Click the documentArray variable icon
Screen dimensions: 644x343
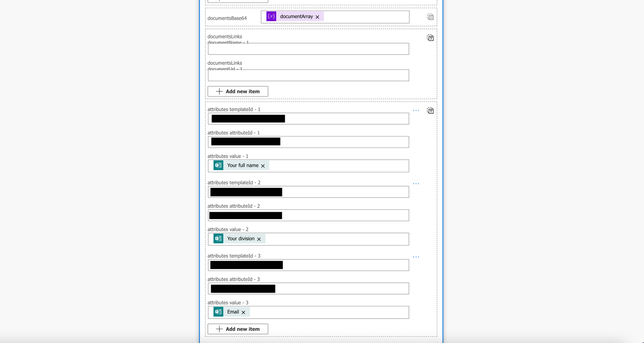[271, 16]
